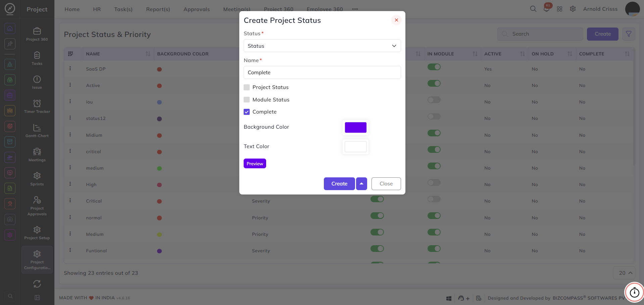Click the refresh sync icon in sidebar
This screenshot has width=644, height=305.
37,284
